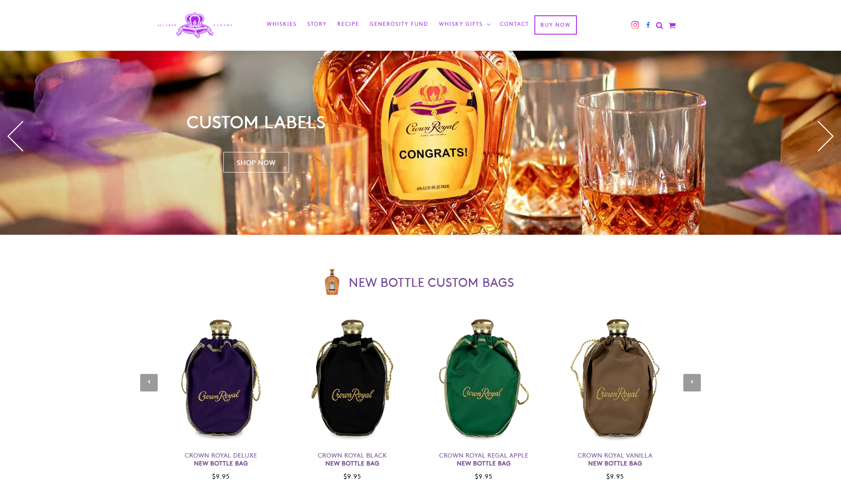841x504 pixels.
Task: Open the Instagram icon in header
Action: pyautogui.click(x=635, y=25)
